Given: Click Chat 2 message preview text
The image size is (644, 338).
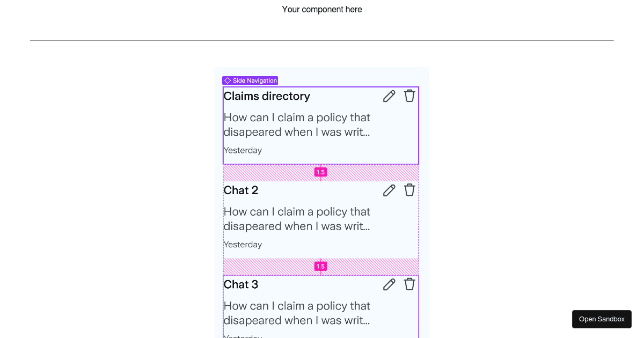Looking at the screenshot, I should pos(297,219).
